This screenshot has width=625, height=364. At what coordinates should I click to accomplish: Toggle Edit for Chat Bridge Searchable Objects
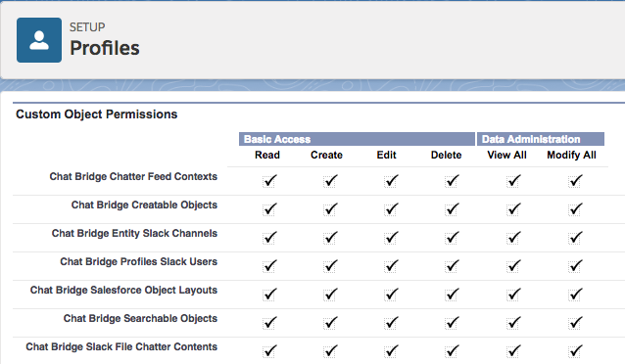click(x=391, y=323)
